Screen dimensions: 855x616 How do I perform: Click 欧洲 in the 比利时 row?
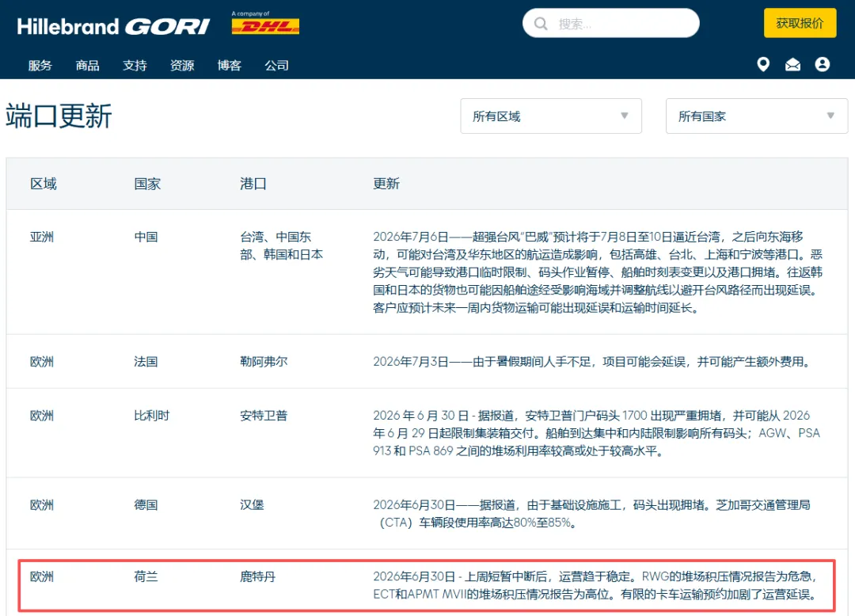42,416
